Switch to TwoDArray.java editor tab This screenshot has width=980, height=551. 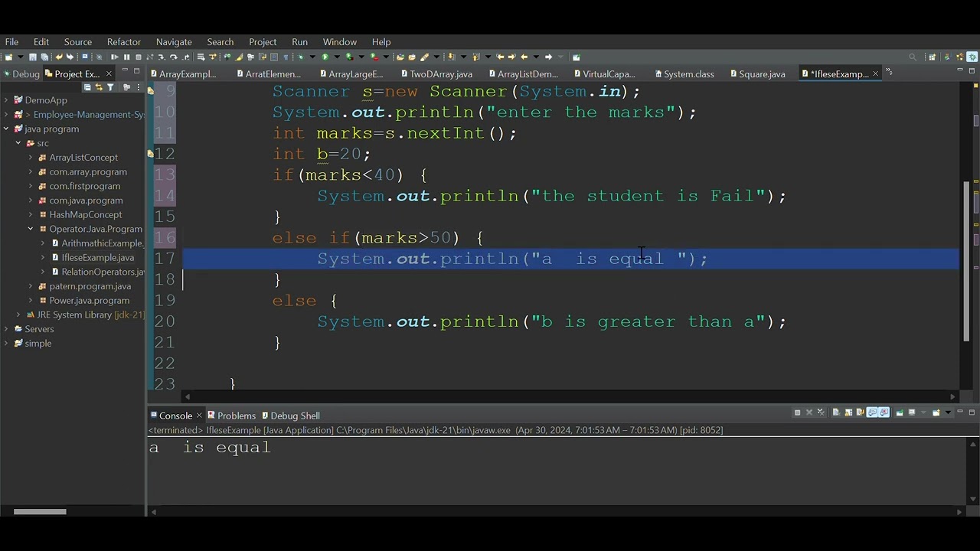click(x=436, y=74)
